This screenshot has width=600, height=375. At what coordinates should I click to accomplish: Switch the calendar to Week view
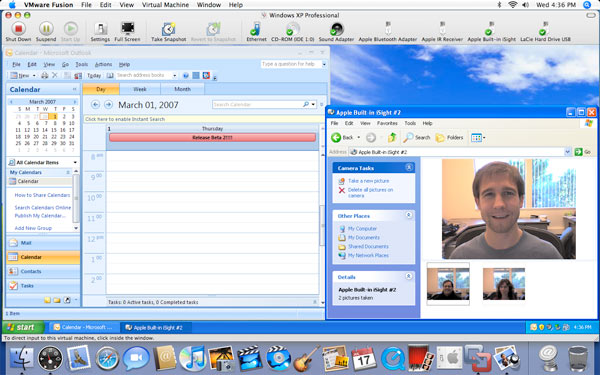pos(140,89)
